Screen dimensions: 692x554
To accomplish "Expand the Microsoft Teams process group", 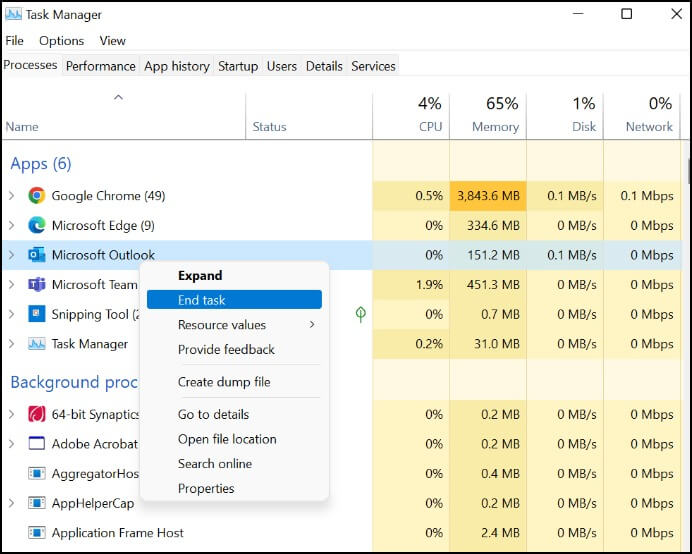I will [12, 284].
